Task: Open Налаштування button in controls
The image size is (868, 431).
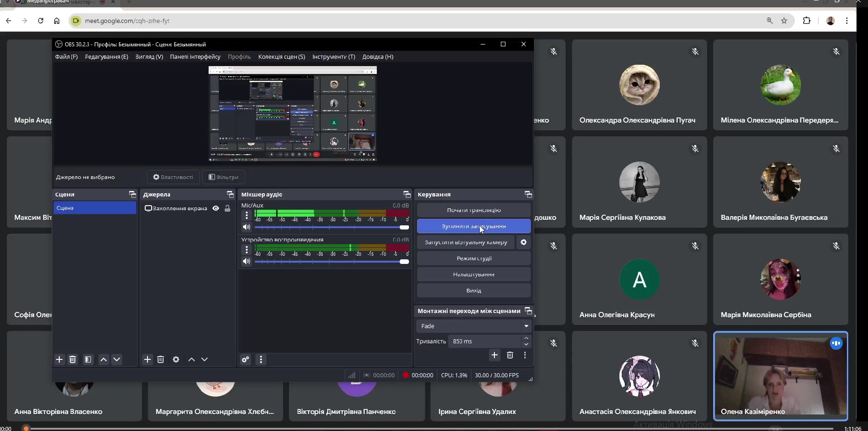Action: pos(474,274)
